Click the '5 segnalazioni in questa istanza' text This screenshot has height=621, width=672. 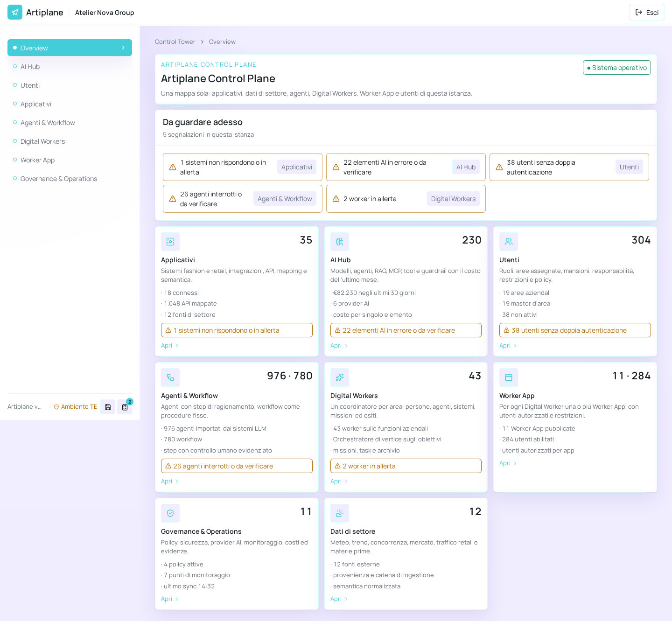pos(208,134)
